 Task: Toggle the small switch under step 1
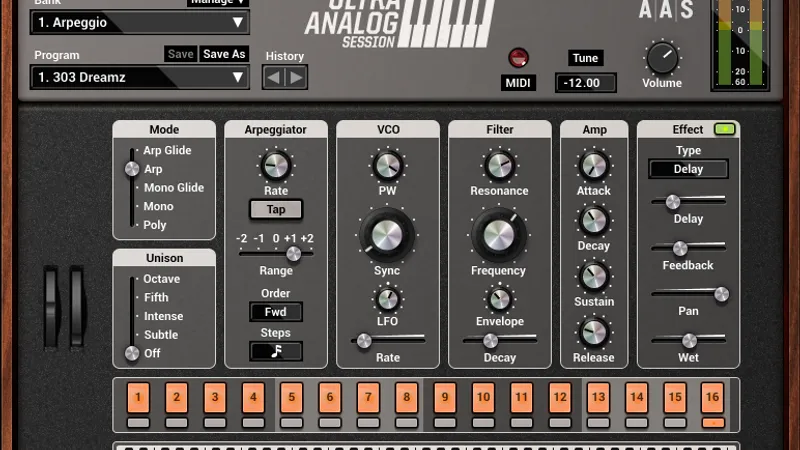(x=138, y=422)
